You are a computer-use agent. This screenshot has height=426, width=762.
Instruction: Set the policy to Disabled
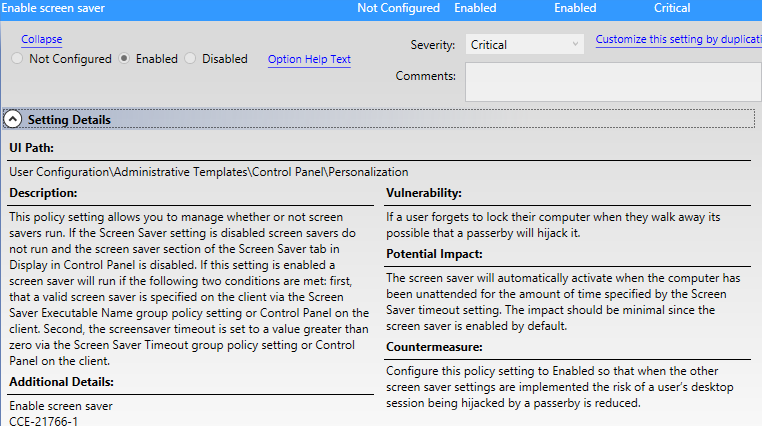tap(190, 59)
